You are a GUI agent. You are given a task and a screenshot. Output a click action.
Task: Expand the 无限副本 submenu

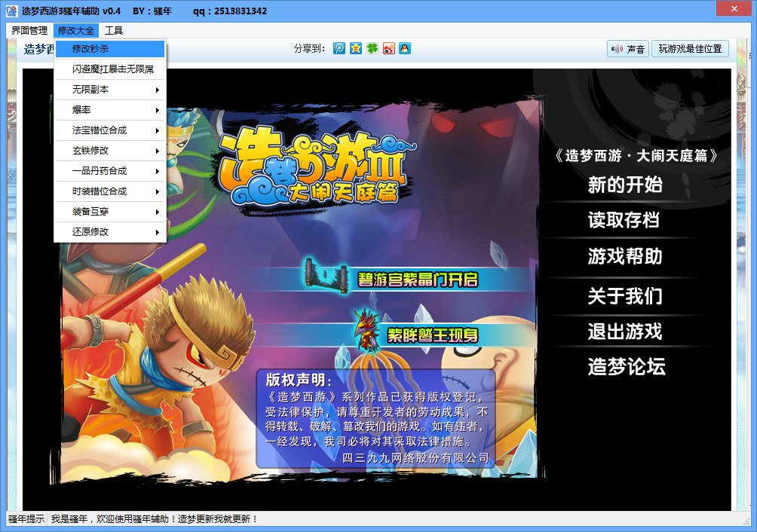coord(110,90)
